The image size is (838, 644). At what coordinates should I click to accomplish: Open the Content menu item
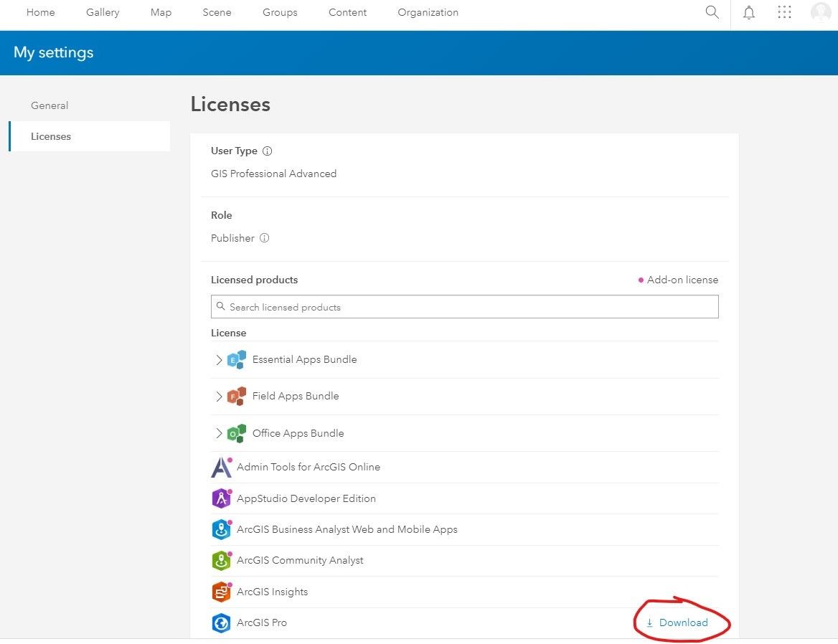coord(347,12)
